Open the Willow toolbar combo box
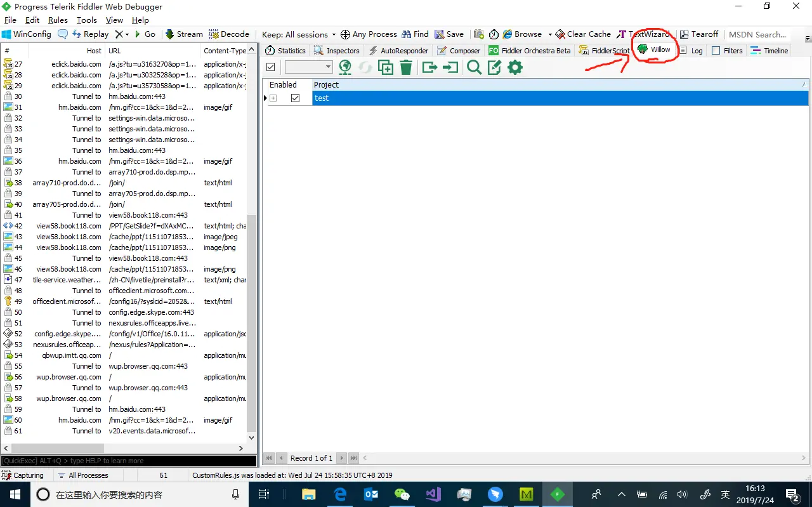The height and width of the screenshot is (507, 812). coord(309,67)
